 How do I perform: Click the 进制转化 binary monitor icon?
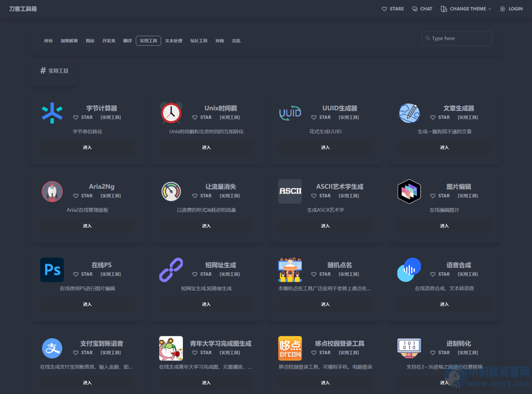point(409,348)
